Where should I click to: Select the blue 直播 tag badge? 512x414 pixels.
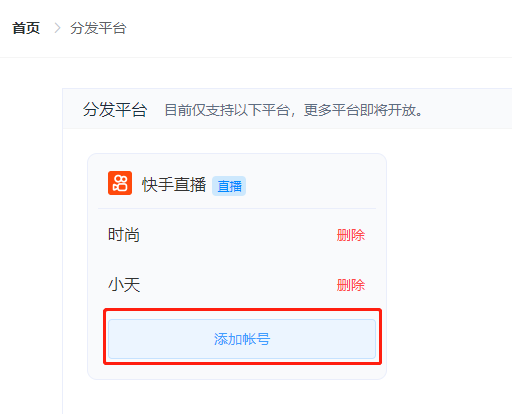[x=229, y=186]
